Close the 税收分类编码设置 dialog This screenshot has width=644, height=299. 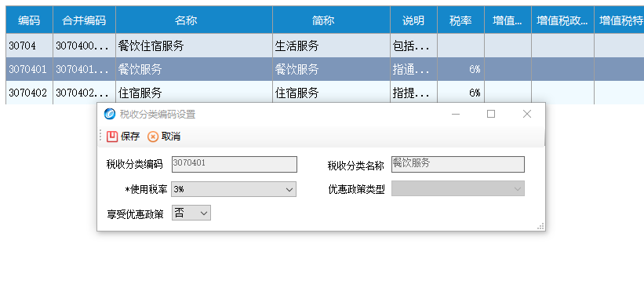click(x=527, y=114)
